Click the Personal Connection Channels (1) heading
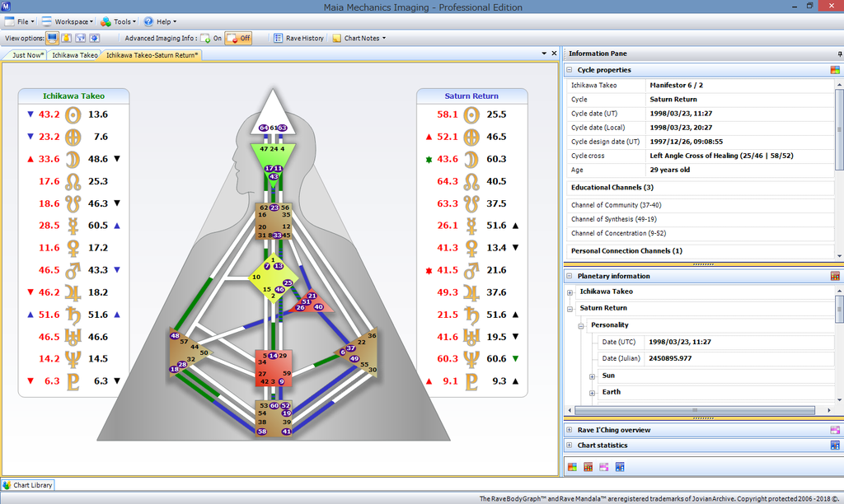Screen dimensions: 844x504 point(626,250)
